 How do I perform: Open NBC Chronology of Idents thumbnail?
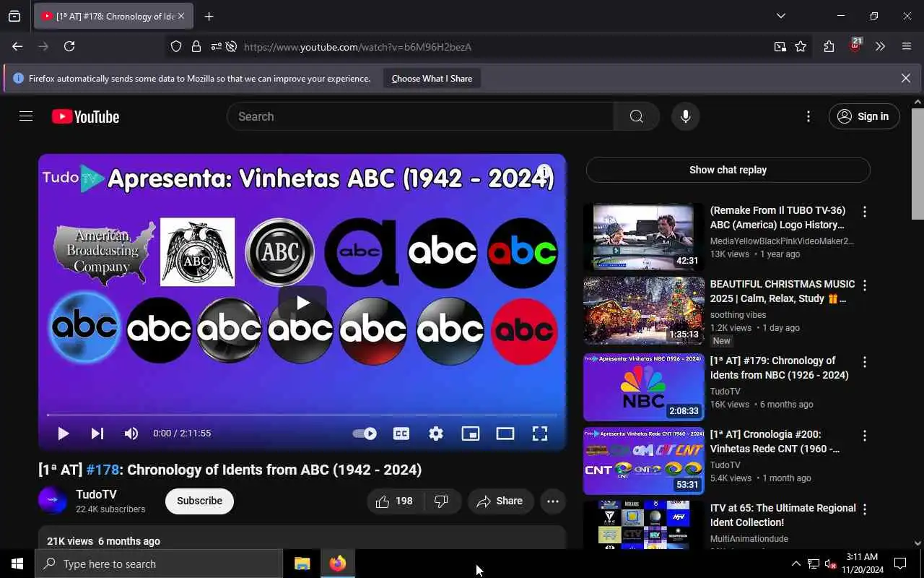644,387
